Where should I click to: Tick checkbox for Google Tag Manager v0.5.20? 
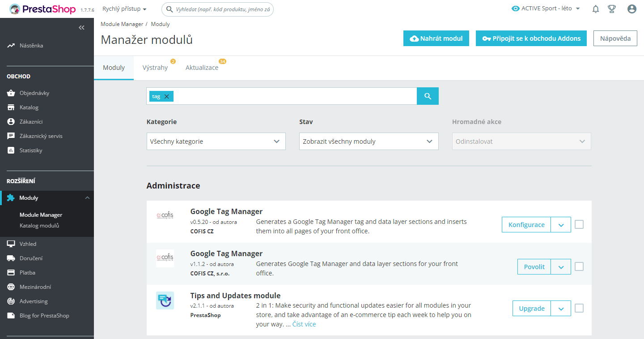(x=579, y=224)
